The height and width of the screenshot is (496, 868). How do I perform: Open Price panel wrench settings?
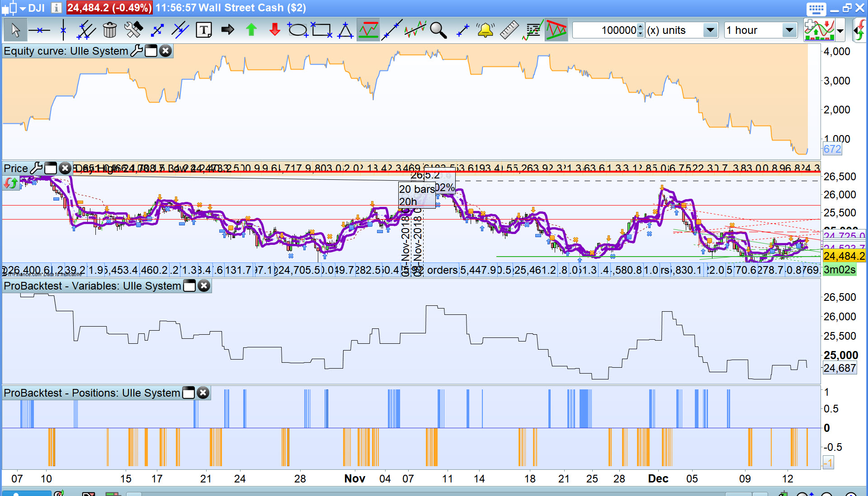[36, 168]
